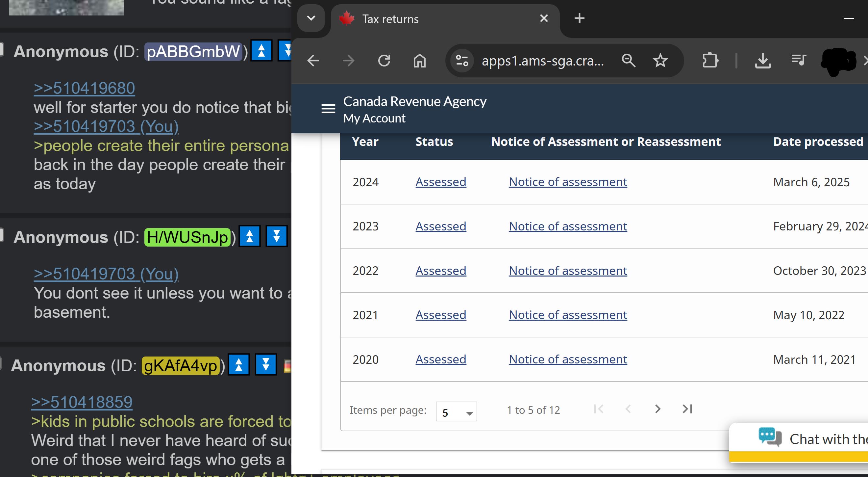Jump down arrow beside ID H/WUSnJp
The image size is (868, 477).
pos(276,236)
